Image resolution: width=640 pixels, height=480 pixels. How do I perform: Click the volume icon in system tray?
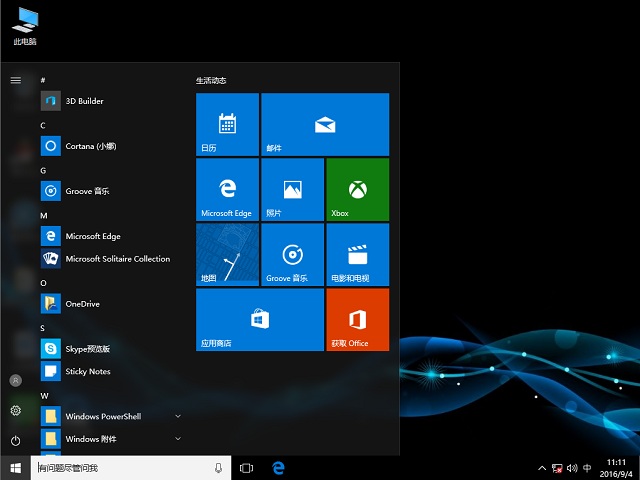(570, 468)
